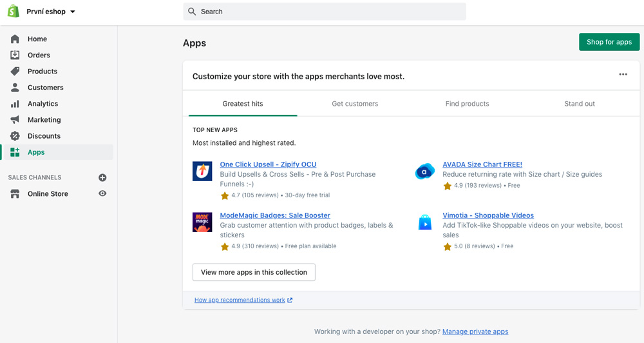Screen dimensions: 644x343
Task: Open ModeMagic Badges: Sale Booster link
Action: point(275,215)
